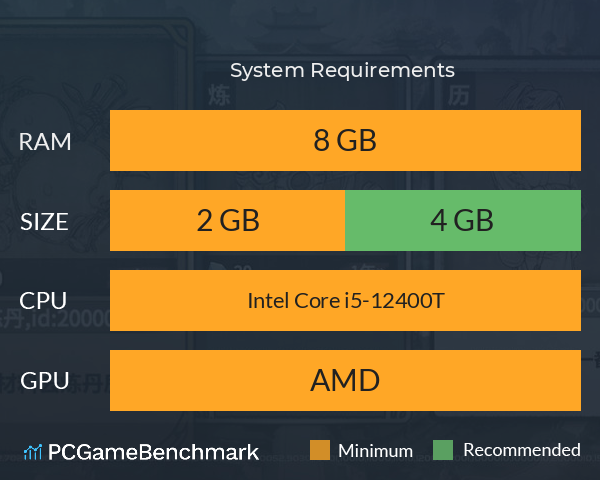Screen dimensions: 600x480
Task: Click the PCGameBenchmark brand name text
Action: (153, 452)
